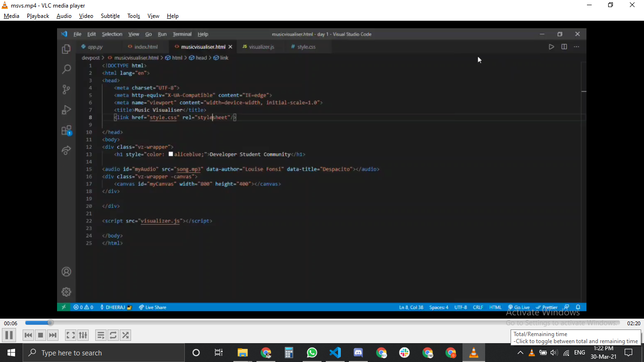644x362 pixels.
Task: Switch to the style.css tab in the video
Action: coord(306,47)
